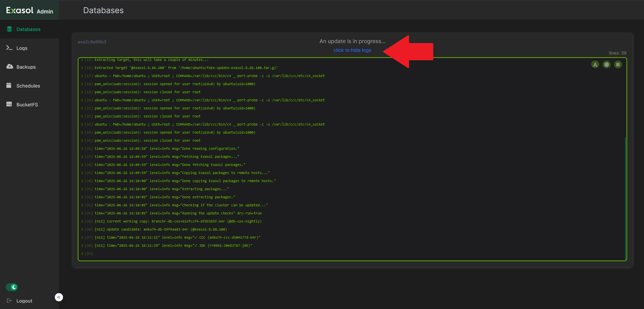Open the Schedules sidebar section
This screenshot has height=309, width=644.
point(29,86)
